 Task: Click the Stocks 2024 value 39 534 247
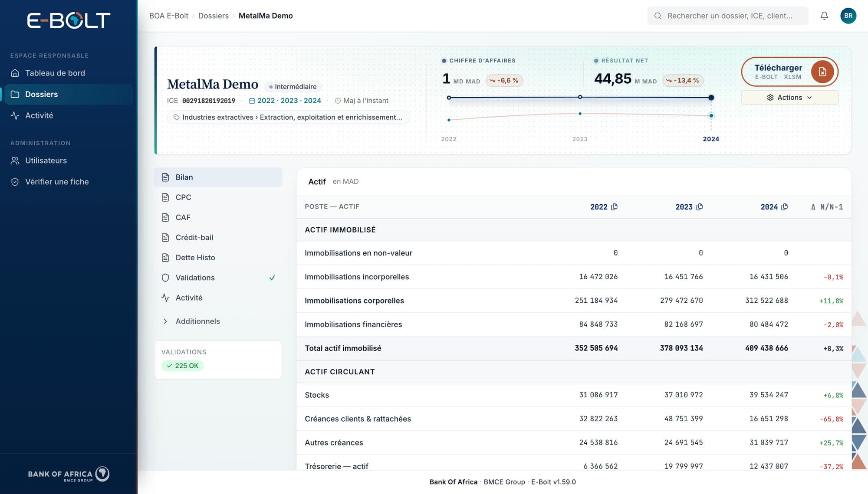(769, 395)
